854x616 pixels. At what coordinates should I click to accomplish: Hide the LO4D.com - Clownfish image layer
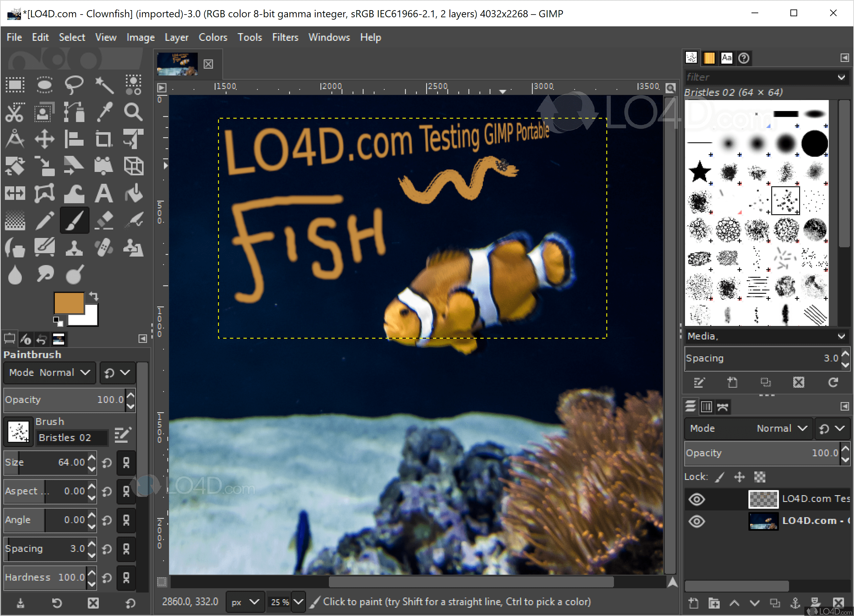(697, 522)
